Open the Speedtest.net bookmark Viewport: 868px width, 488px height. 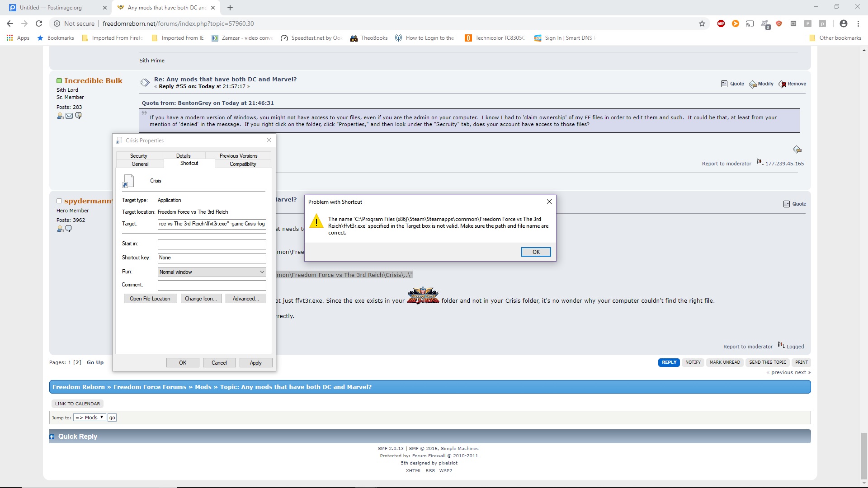click(x=311, y=38)
